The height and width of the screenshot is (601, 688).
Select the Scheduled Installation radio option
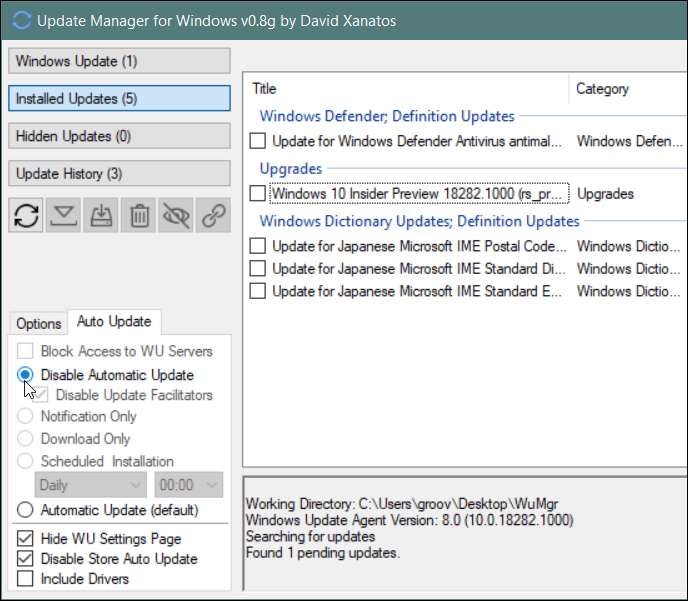[25, 461]
